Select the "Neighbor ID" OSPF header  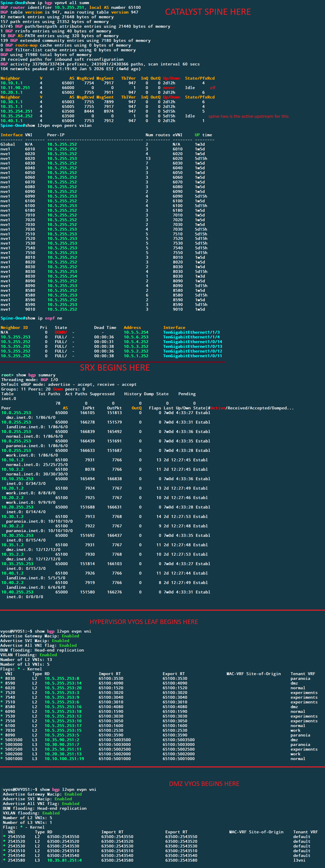14,328
